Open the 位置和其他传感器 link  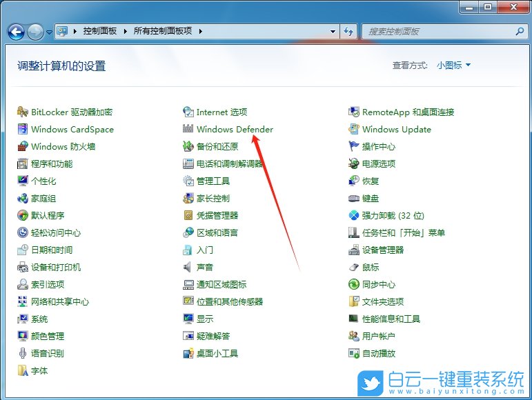230,301
